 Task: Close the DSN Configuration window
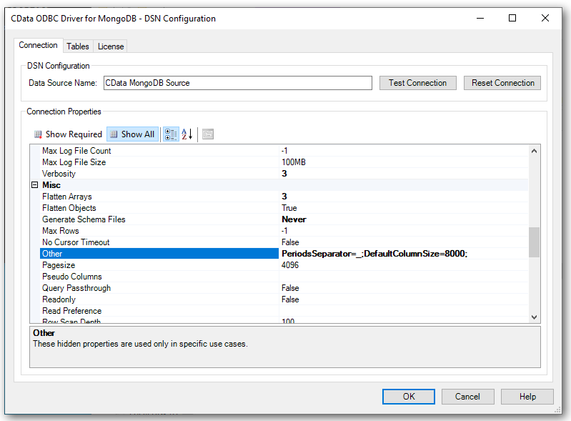pyautogui.click(x=545, y=18)
